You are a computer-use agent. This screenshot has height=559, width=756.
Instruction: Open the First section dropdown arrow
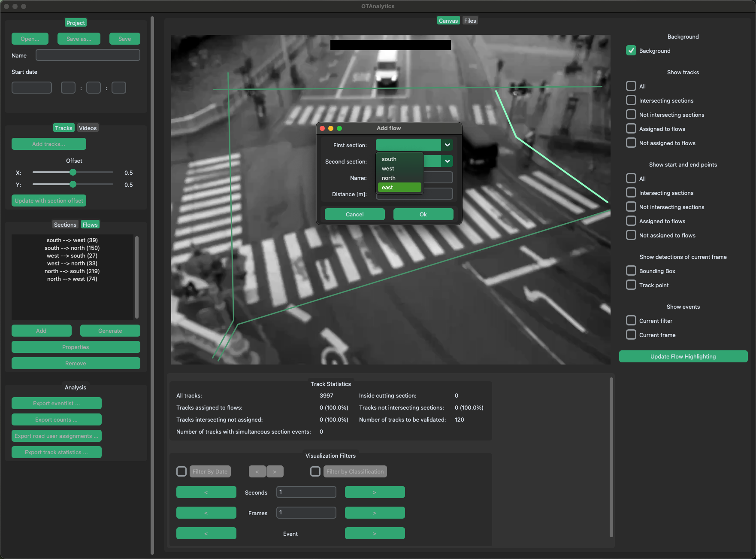point(447,145)
